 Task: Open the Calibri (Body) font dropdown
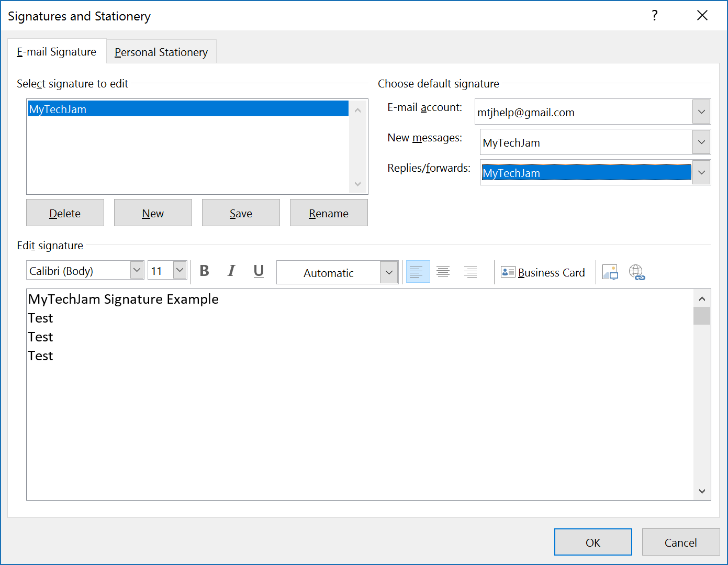tap(137, 270)
